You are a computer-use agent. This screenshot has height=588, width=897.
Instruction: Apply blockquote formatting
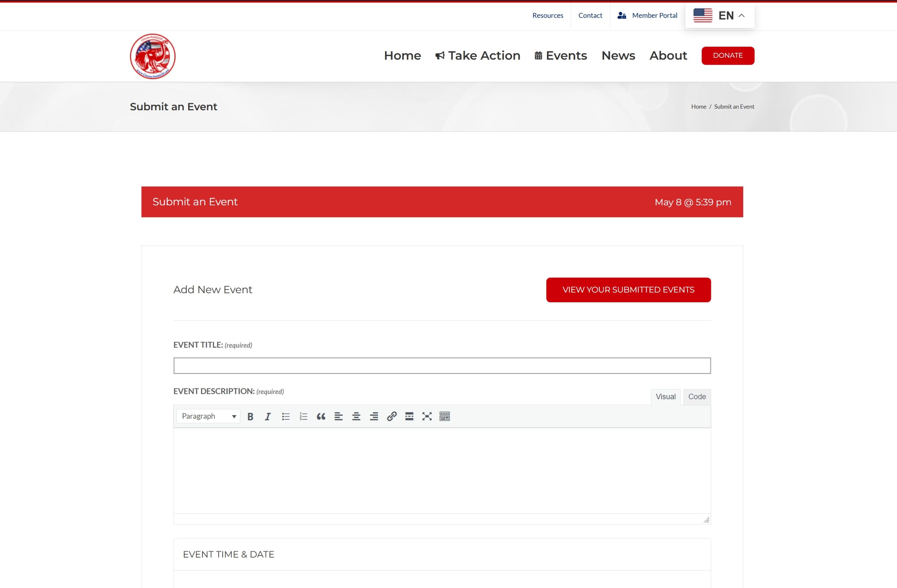(x=321, y=416)
